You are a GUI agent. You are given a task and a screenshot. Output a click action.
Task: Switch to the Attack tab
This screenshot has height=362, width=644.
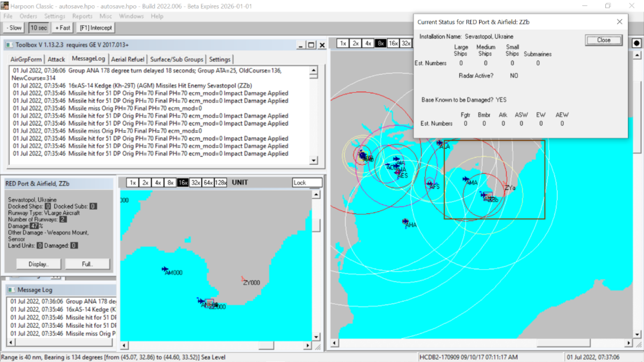pyautogui.click(x=56, y=59)
